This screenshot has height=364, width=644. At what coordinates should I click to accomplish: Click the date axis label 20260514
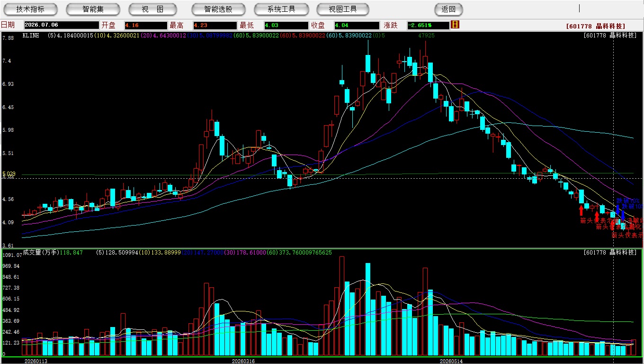(x=451, y=361)
